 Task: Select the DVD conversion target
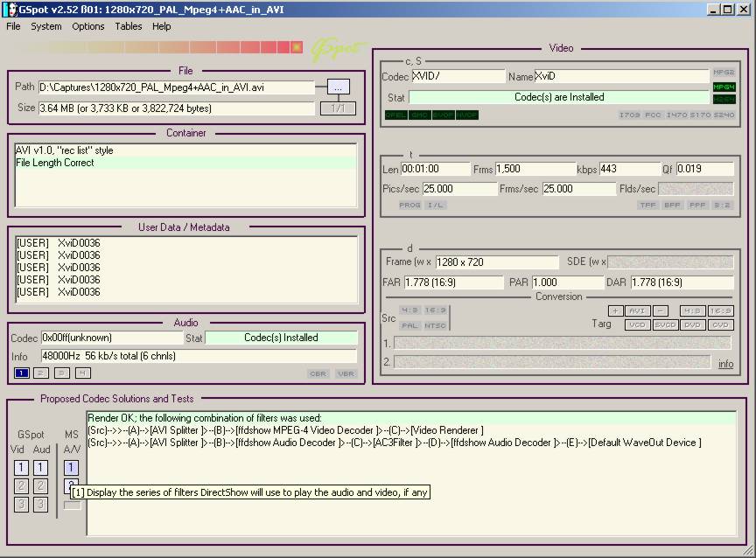694,324
